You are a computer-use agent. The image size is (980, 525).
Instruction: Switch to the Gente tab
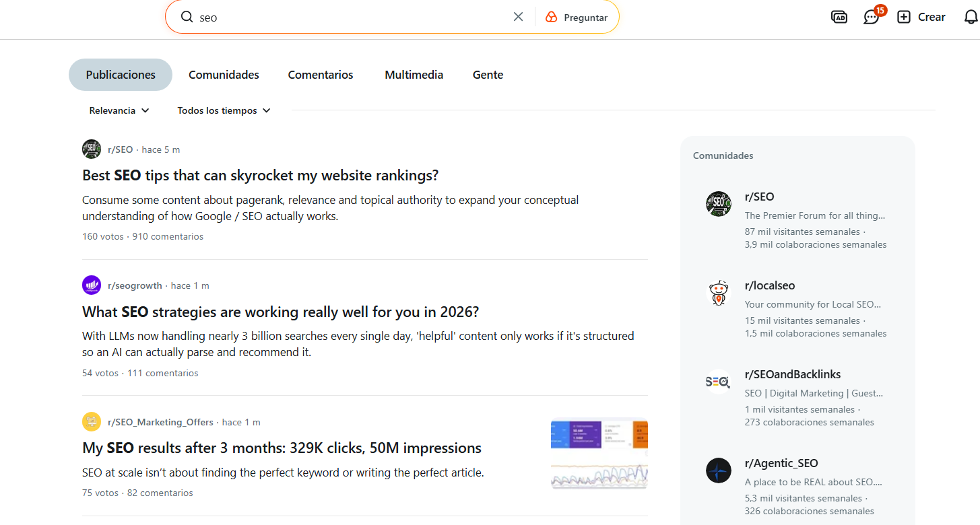(488, 75)
